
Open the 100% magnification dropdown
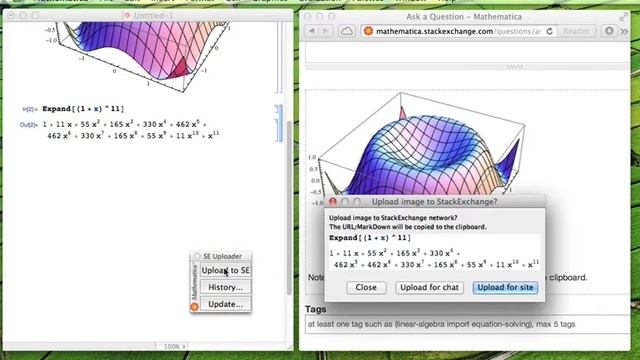175,347
